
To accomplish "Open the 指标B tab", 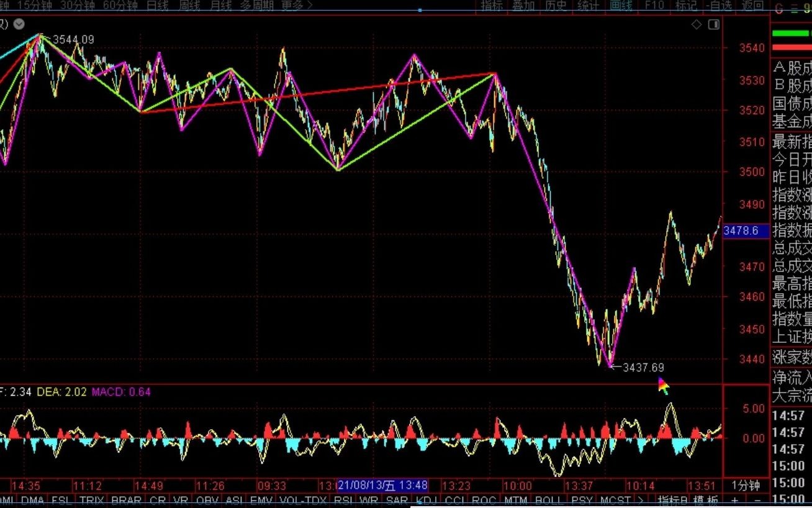I will (673, 501).
